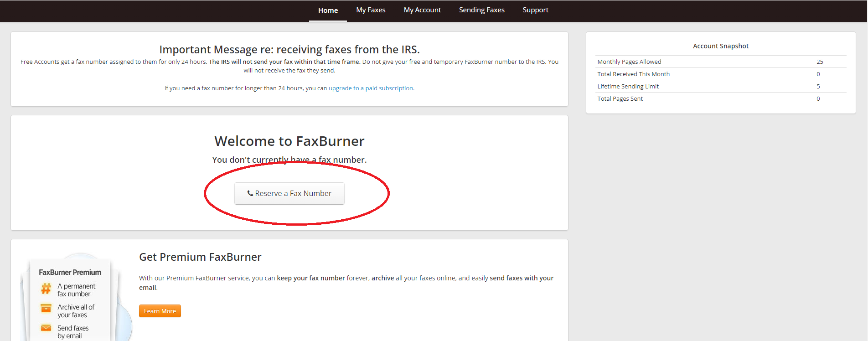Image resolution: width=868 pixels, height=341 pixels.
Task: Click the orange archive box icon
Action: point(46,309)
